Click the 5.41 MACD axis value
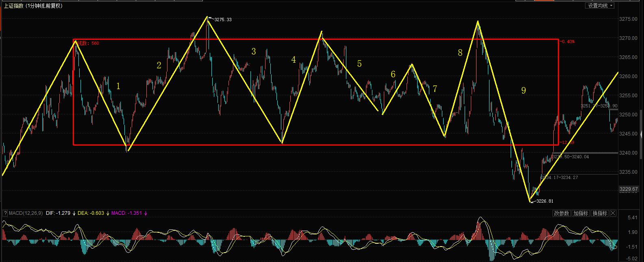 click(x=632, y=218)
